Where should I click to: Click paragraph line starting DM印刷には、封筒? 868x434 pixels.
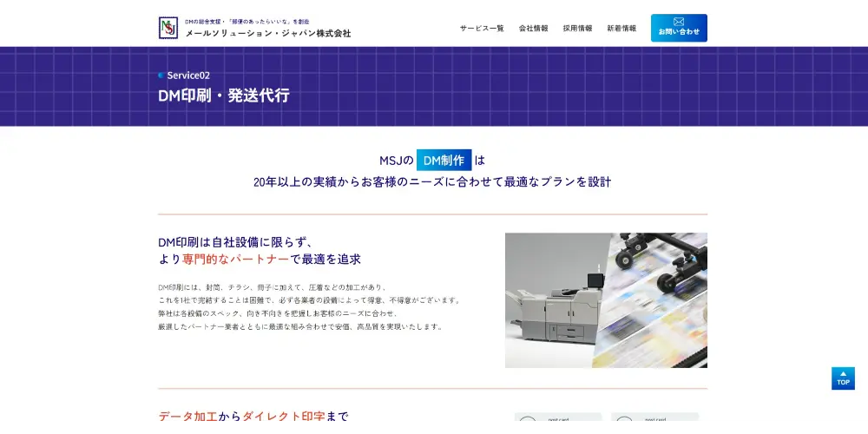tap(272, 287)
